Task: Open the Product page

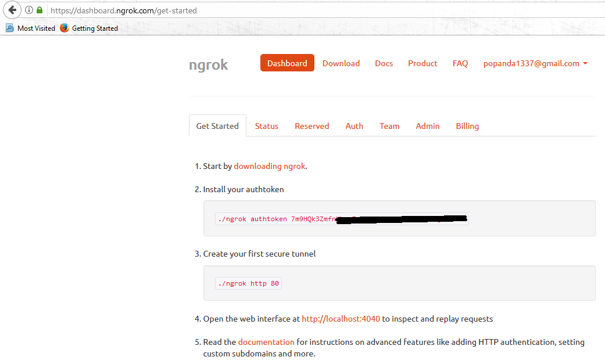Action: click(423, 63)
